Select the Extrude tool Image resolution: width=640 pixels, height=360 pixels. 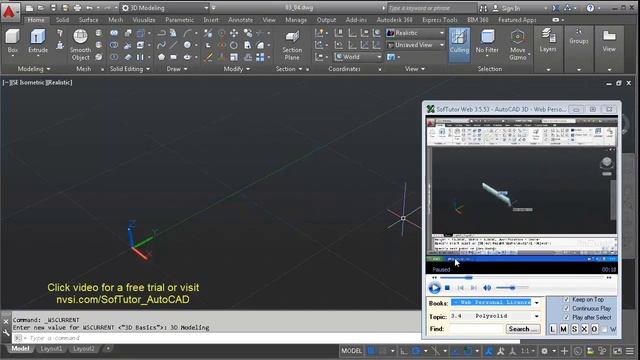[x=38, y=41]
